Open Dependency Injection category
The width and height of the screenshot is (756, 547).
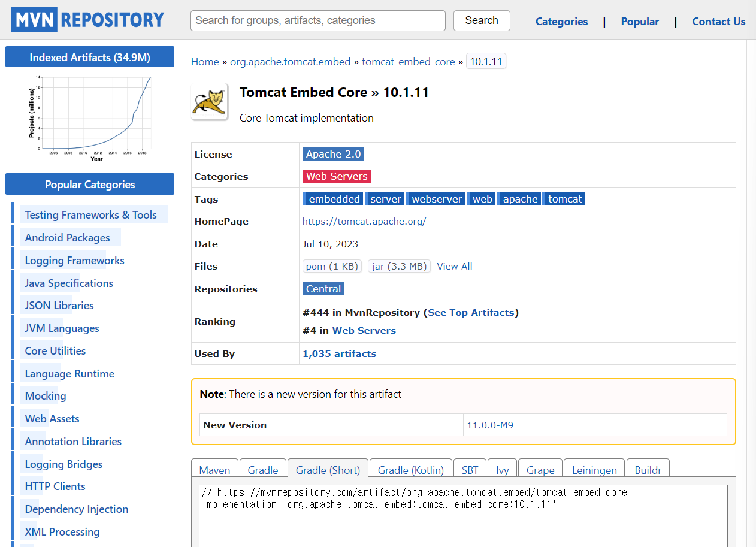pos(77,509)
